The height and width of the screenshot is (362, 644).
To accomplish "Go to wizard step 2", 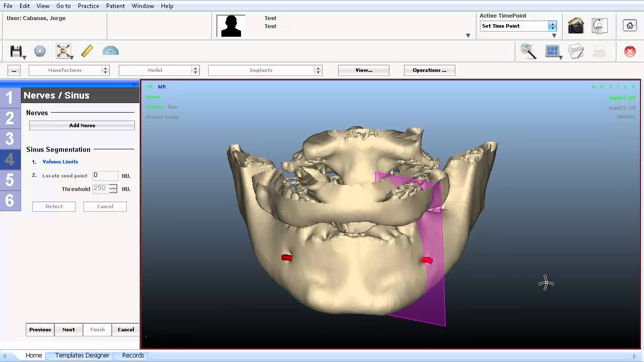I will 10,119.
